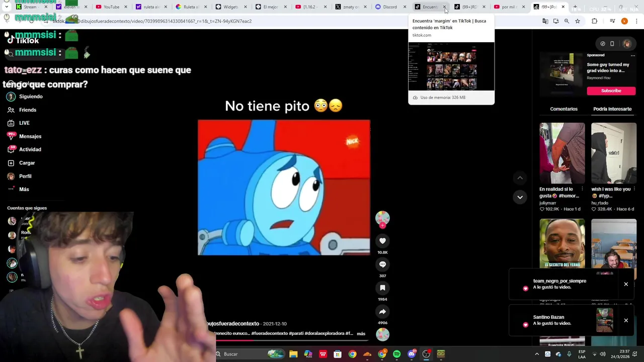Go to previous video arrow
This screenshot has width=644, height=362.
pyautogui.click(x=520, y=177)
